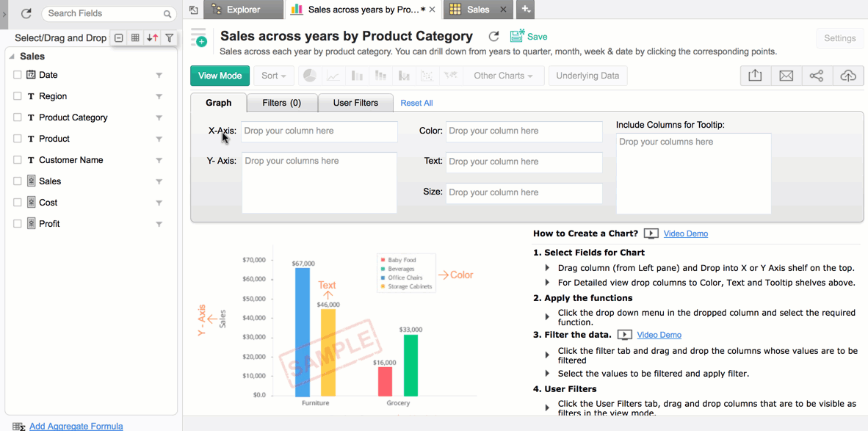Check the Region field checkbox

tap(18, 96)
